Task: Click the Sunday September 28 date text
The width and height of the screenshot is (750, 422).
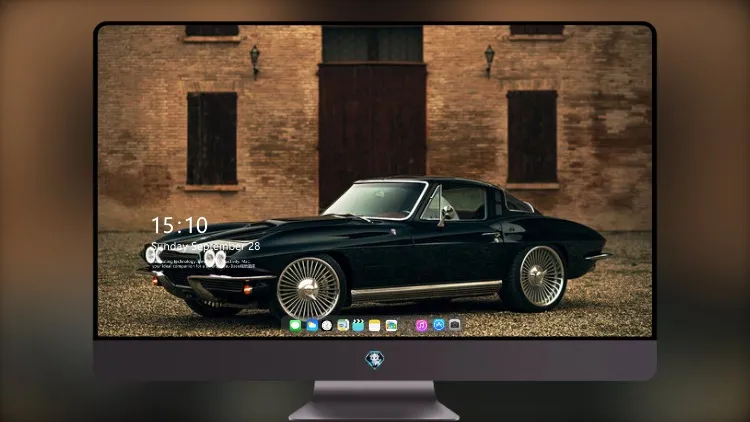Action: pyautogui.click(x=206, y=246)
